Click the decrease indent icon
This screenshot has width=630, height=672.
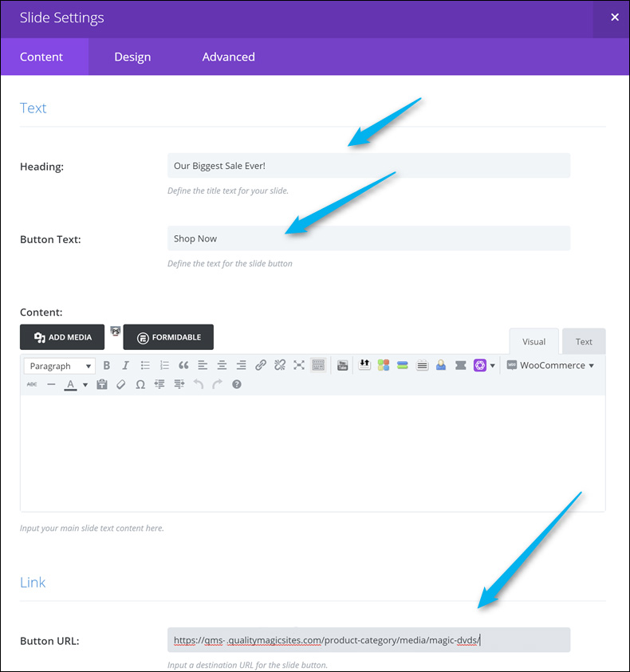click(159, 384)
